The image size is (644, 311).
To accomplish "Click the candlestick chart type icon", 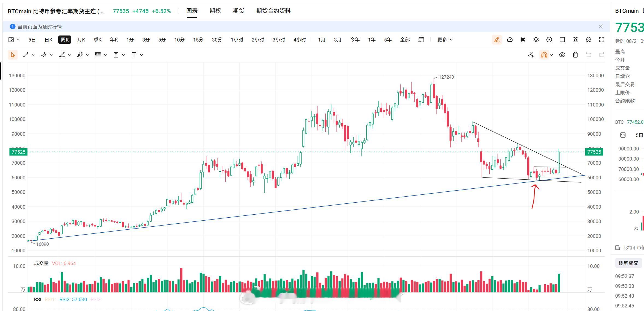I will tap(523, 40).
